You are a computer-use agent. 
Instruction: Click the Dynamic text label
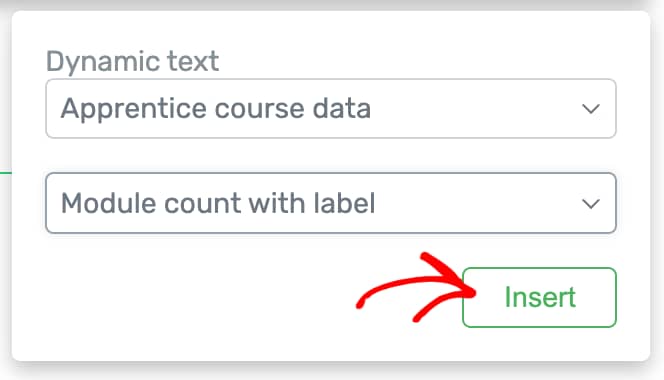coord(132,61)
